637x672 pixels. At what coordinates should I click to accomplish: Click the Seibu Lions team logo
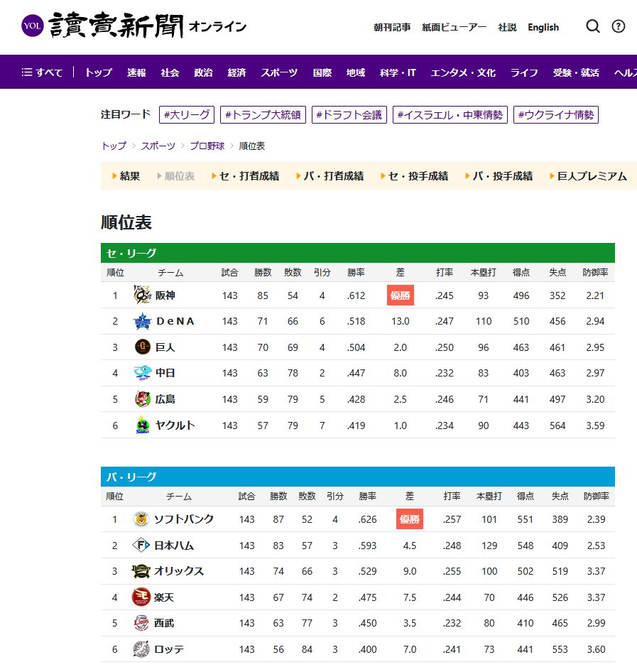coord(141,624)
